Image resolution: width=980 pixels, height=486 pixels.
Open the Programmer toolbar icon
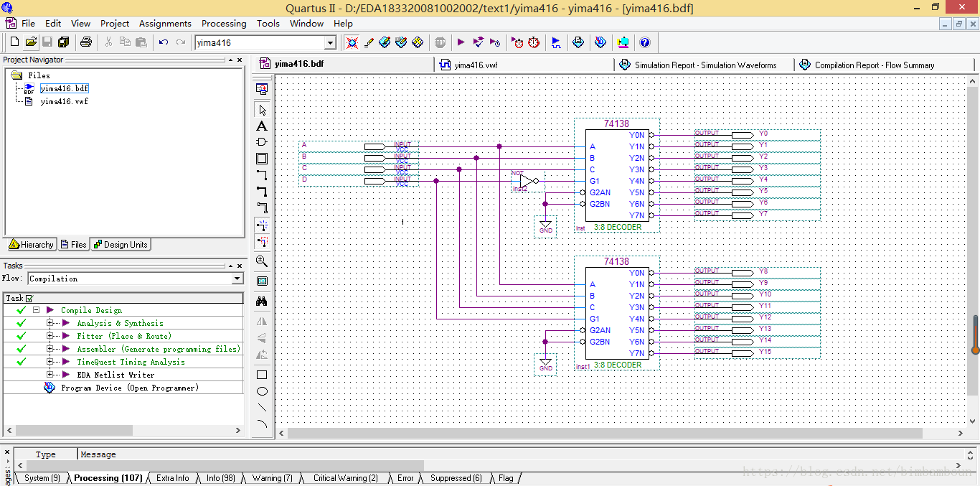click(x=601, y=42)
